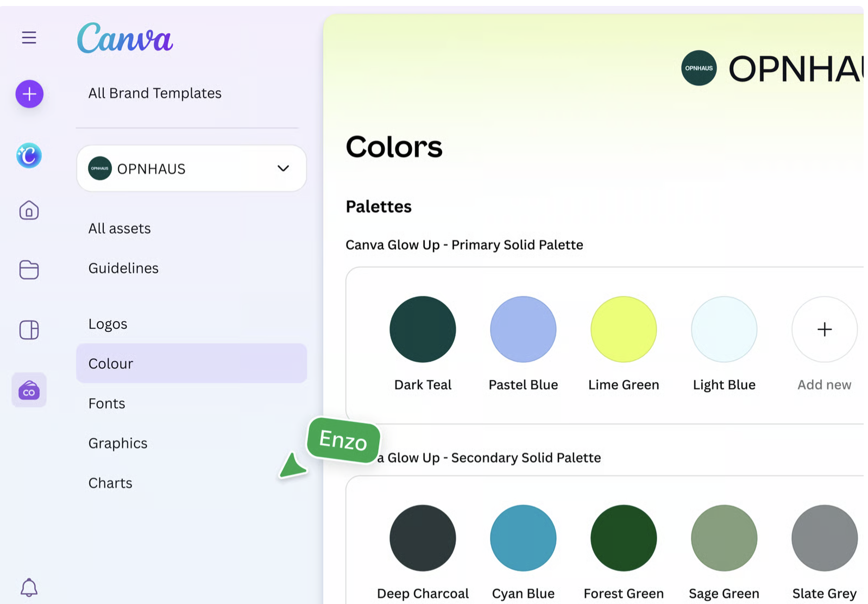Image resolution: width=868 pixels, height=604 pixels.
Task: Click the Dark Teal label text
Action: pos(423,385)
